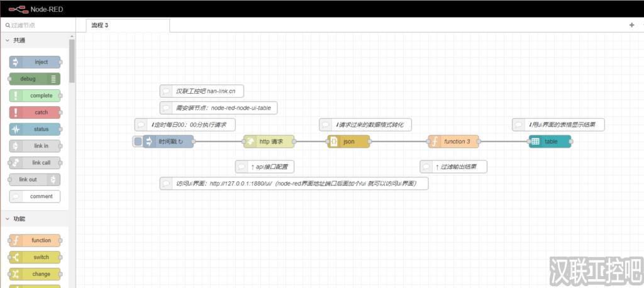Screen dimensions: 644x288
Task: Click the palette vertical scrollbar
Action: pyautogui.click(x=72, y=61)
